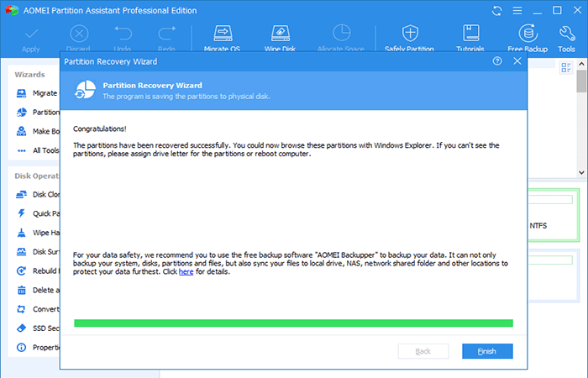Click the Apply checkmark icon
Viewport: 588px width, 378px height.
pos(31,34)
